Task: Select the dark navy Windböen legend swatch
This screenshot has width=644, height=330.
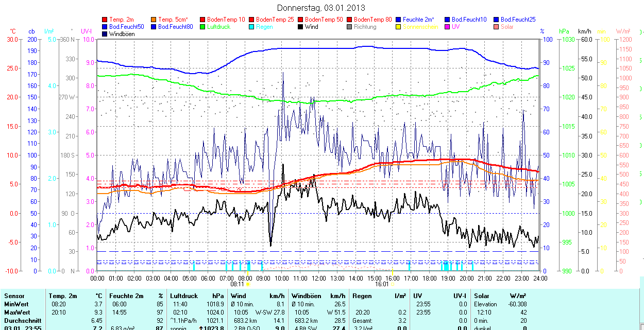Action: tap(105, 34)
